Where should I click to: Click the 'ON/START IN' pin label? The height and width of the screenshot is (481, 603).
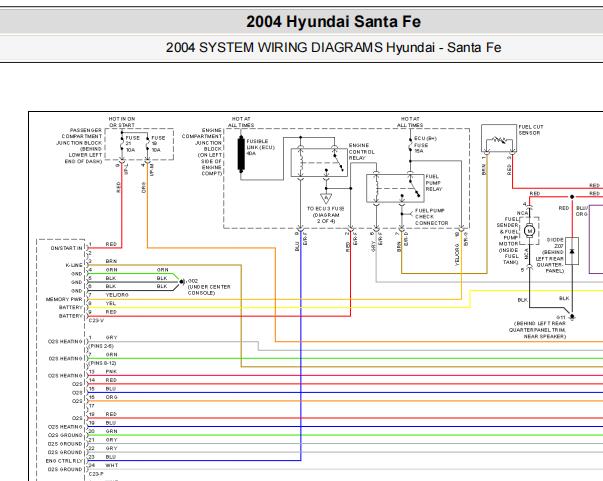click(67, 248)
